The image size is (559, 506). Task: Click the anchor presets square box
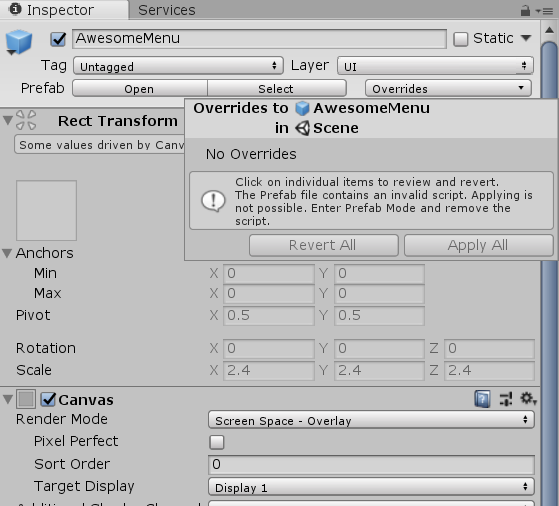46,210
